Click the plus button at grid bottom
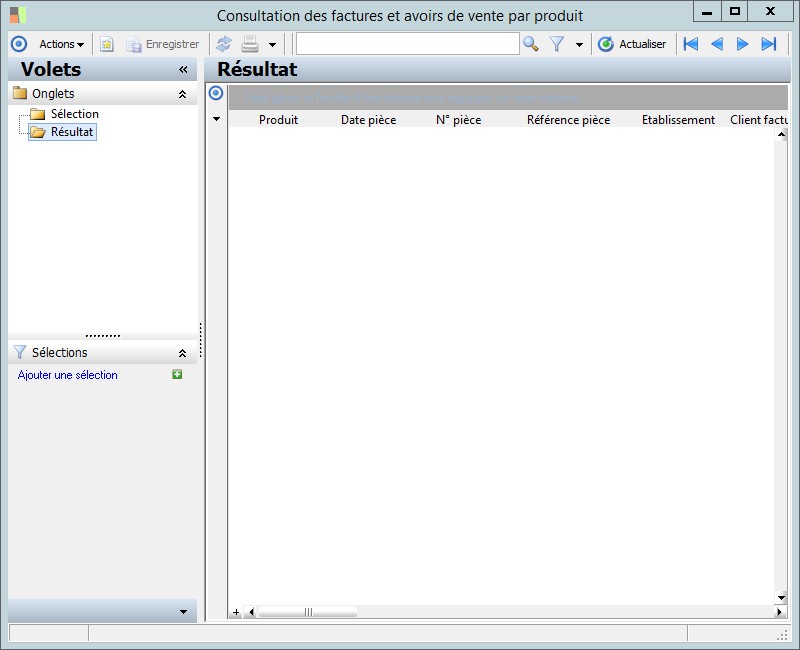800x650 pixels. (x=236, y=612)
